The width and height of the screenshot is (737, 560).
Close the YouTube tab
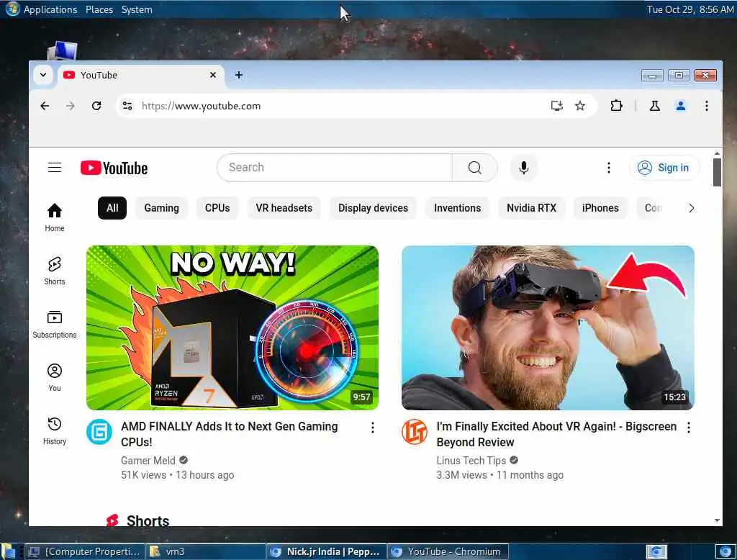tap(213, 75)
